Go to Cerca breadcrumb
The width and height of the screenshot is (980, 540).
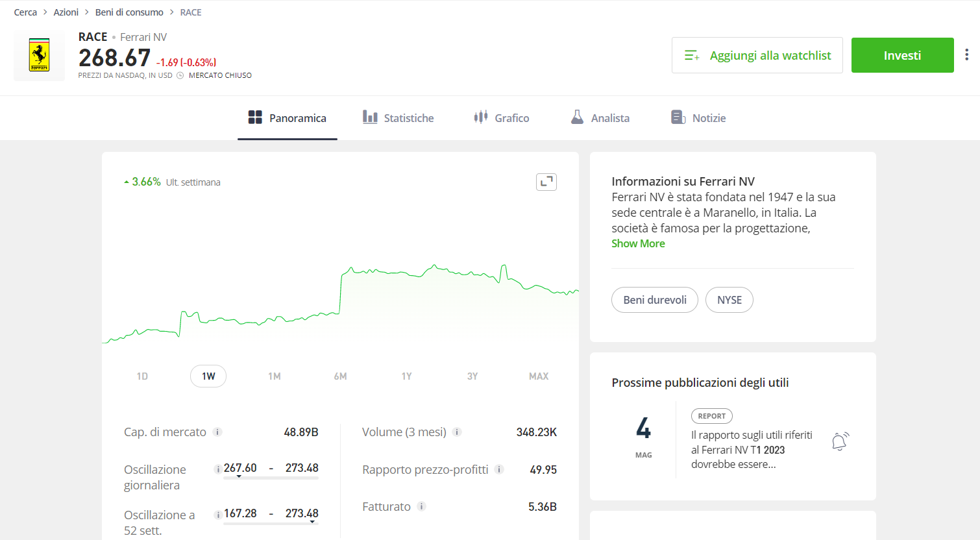pyautogui.click(x=25, y=12)
